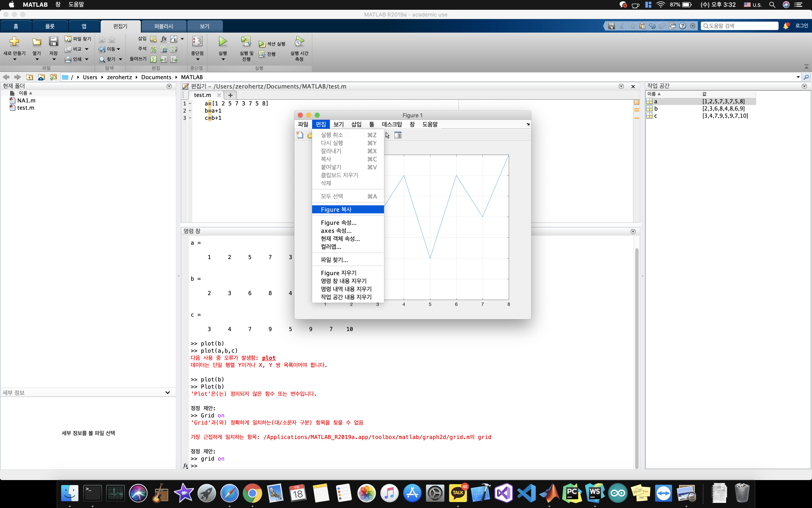Screen dimensions: 812x508
Task: Switch to the Publish (퍼블리시) ribbon tab
Action: pyautogui.click(x=163, y=26)
